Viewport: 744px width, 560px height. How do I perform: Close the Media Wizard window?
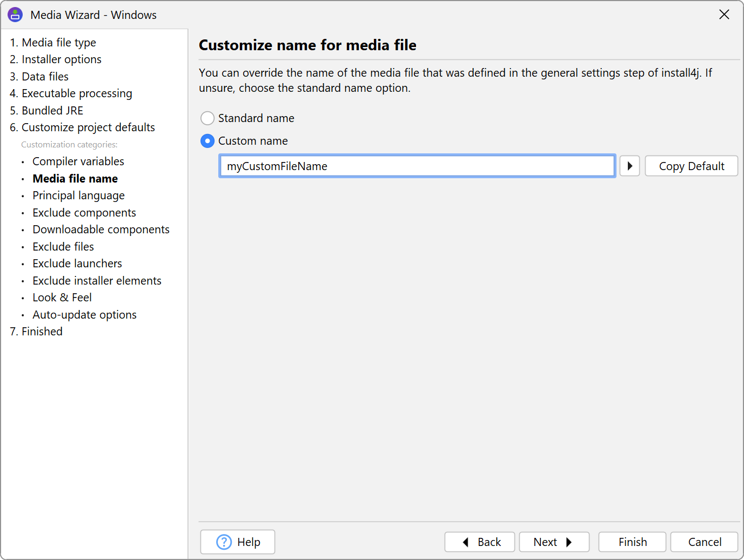(x=724, y=15)
